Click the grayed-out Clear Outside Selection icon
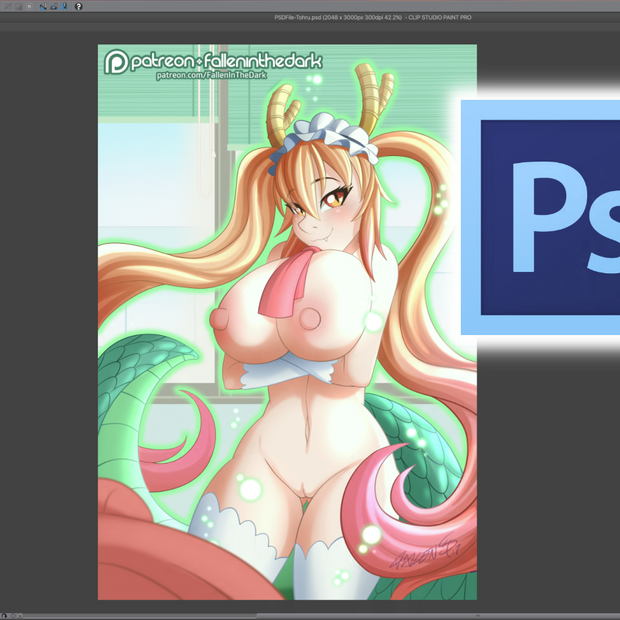The height and width of the screenshot is (620, 620). click(19, 6)
